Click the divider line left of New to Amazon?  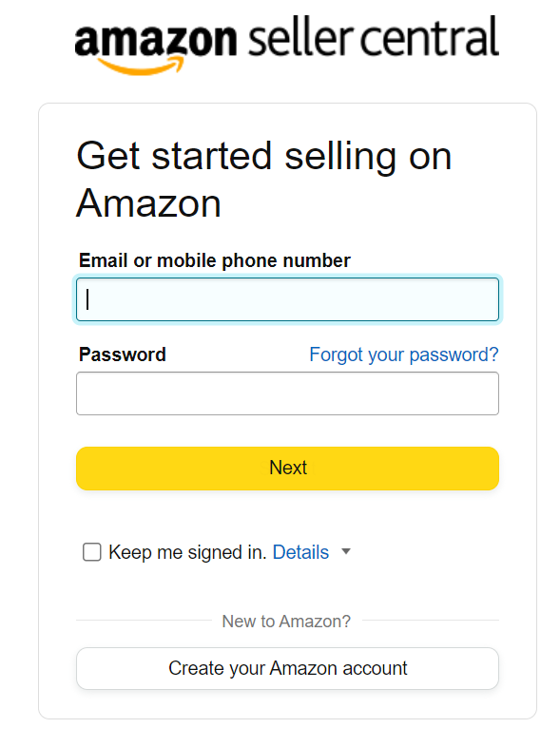tap(144, 621)
